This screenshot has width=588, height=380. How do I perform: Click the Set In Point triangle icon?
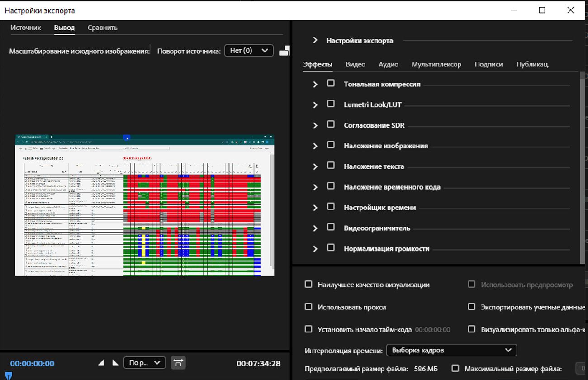(101, 363)
